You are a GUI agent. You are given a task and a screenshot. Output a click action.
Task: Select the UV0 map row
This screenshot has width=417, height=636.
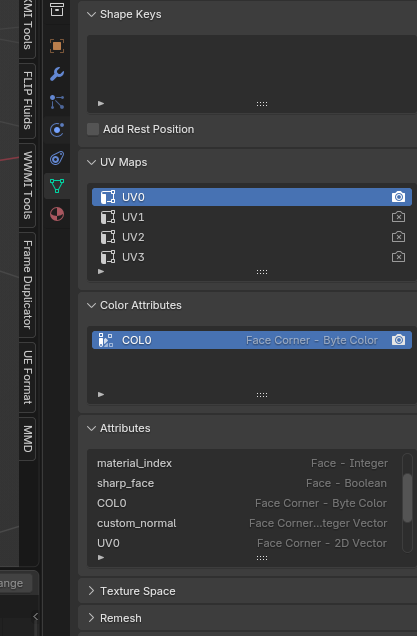point(252,197)
